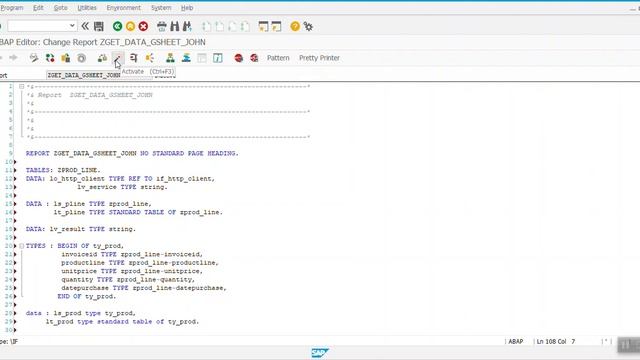Open the Help On info icon

click(x=218, y=58)
